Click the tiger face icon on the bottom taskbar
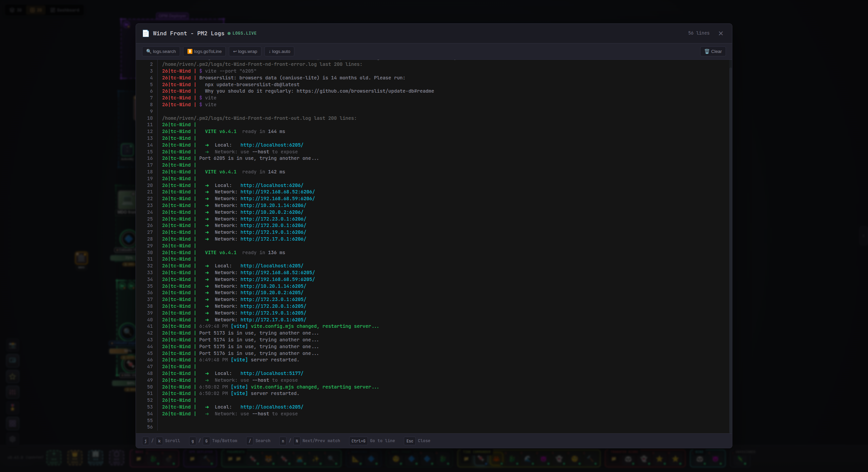 [x=269, y=459]
